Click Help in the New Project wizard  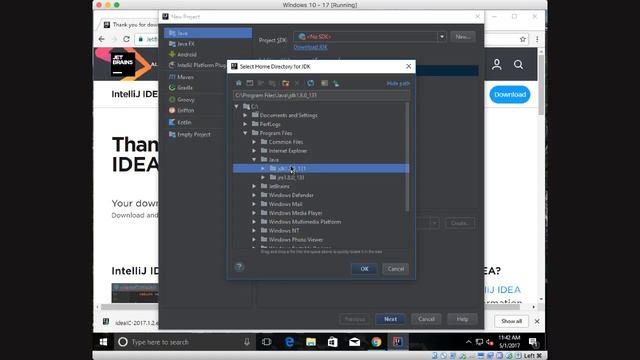[x=462, y=319]
